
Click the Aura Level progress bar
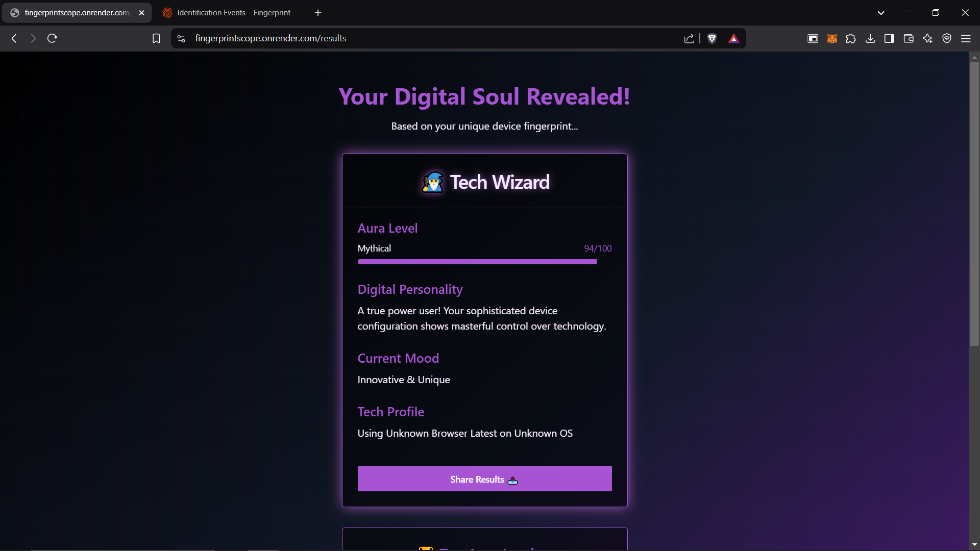(x=477, y=262)
